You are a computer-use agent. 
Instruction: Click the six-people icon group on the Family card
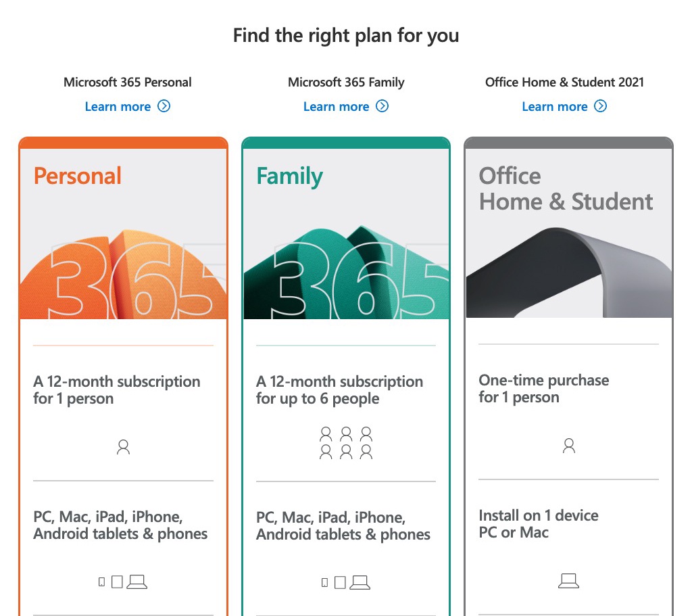tap(346, 443)
